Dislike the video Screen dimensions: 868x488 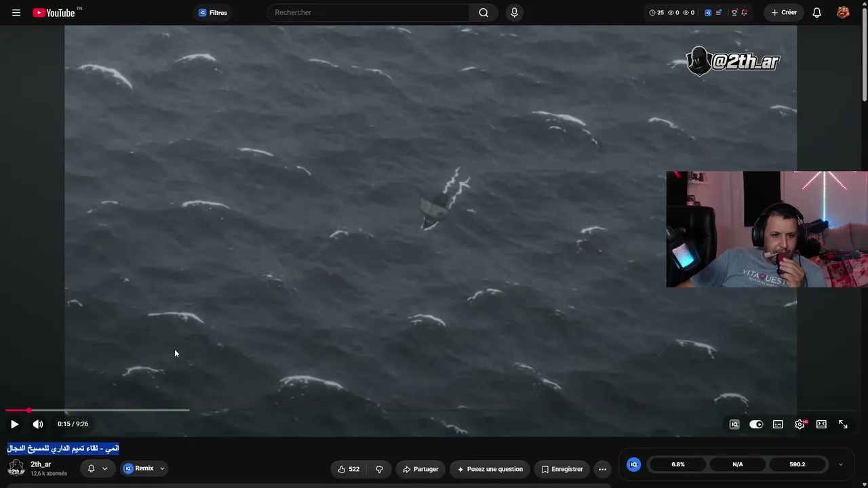click(379, 469)
